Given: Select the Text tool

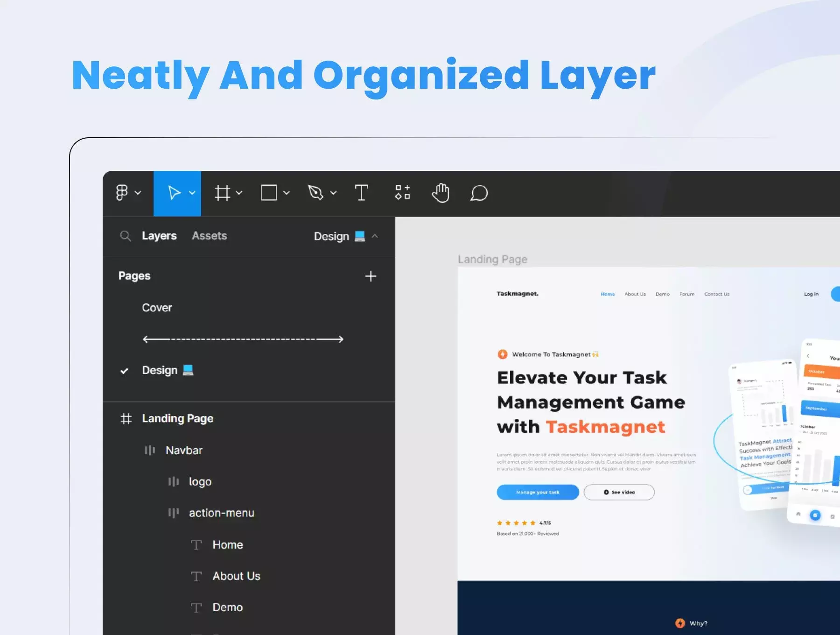Looking at the screenshot, I should pos(361,192).
